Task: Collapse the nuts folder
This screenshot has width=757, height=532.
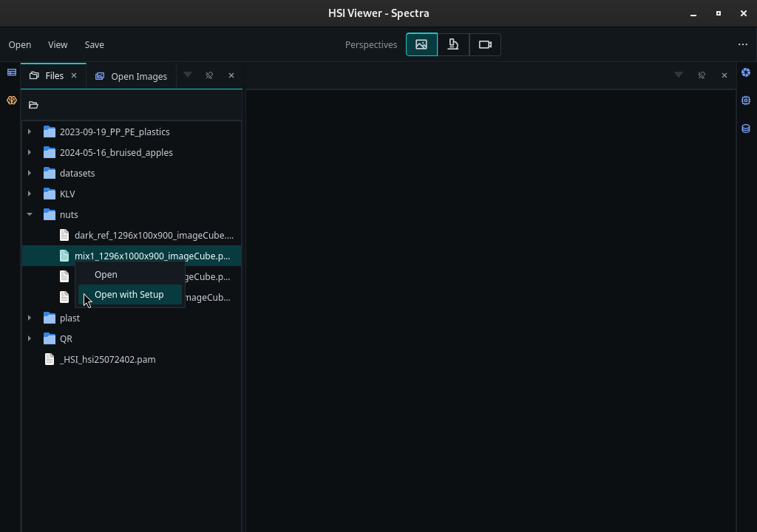Action: [30, 214]
